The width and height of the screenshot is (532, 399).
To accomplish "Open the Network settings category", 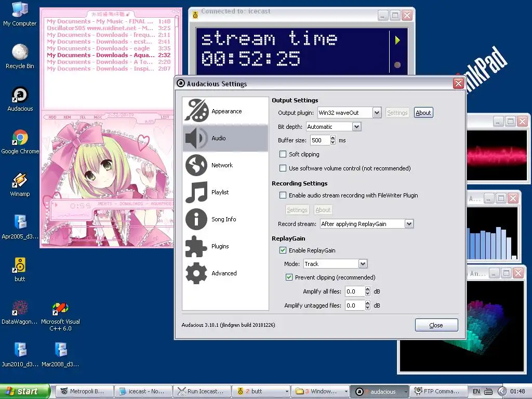I will (x=225, y=165).
